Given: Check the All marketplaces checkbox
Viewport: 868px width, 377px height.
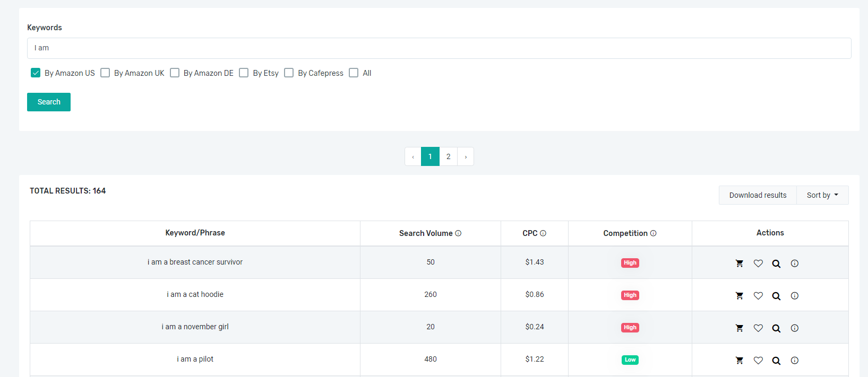Looking at the screenshot, I should coord(354,73).
